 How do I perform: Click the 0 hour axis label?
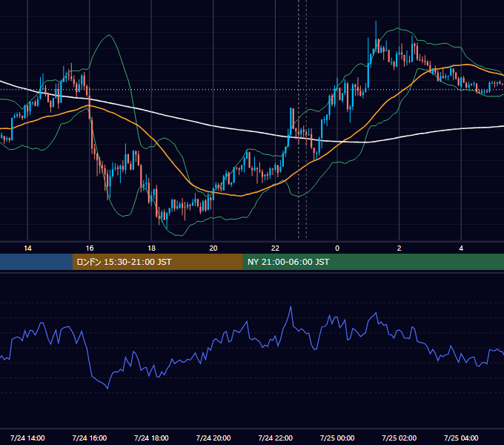coord(337,248)
